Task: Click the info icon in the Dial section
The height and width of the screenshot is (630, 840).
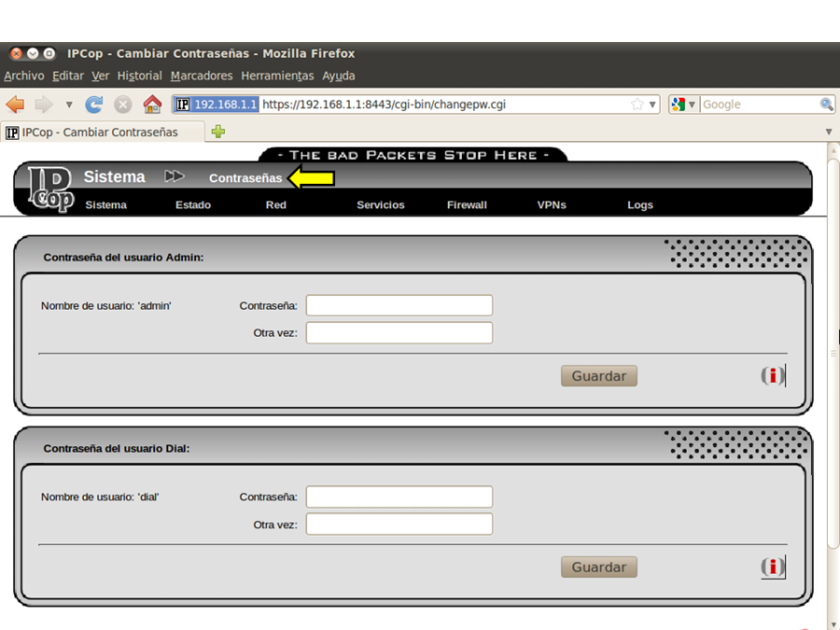Action: tap(772, 567)
